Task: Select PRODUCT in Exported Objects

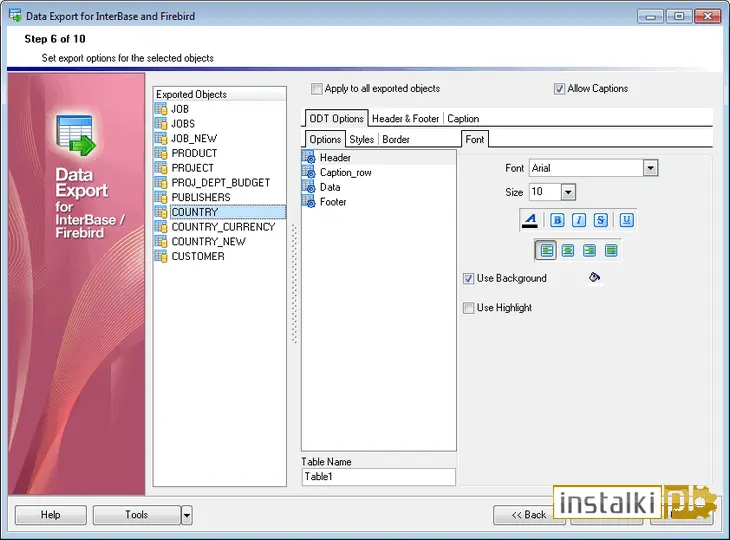Action: tap(194, 153)
